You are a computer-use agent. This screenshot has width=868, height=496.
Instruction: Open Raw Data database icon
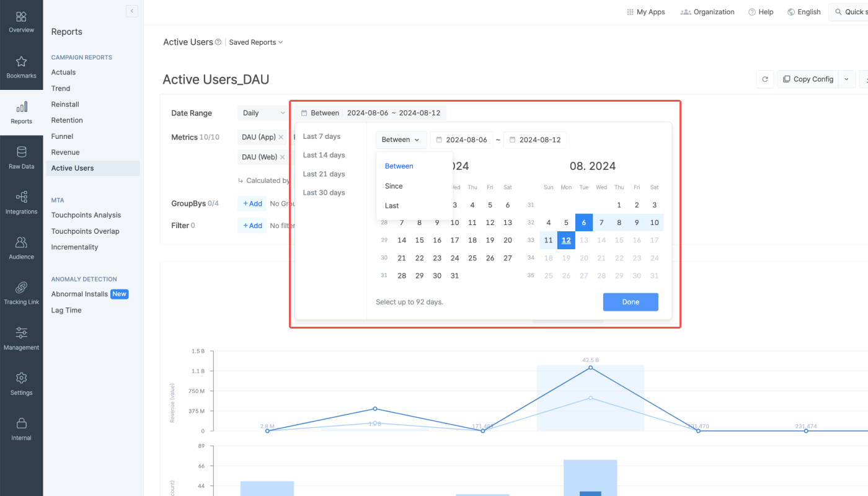[21, 153]
